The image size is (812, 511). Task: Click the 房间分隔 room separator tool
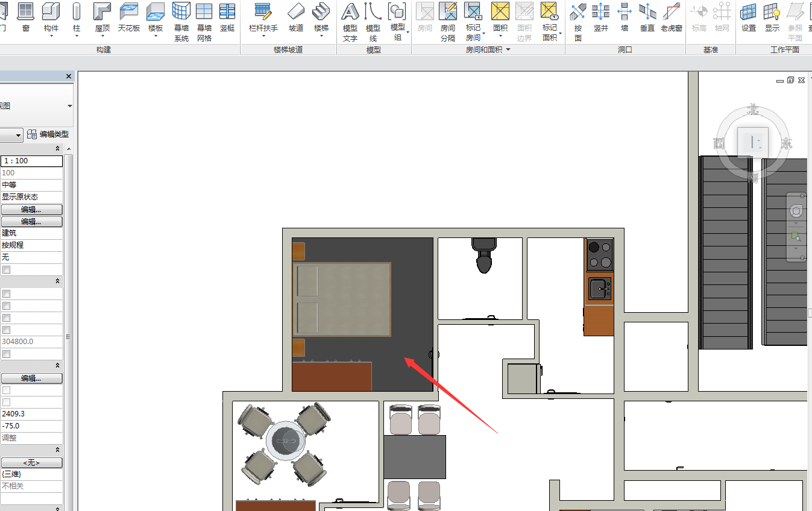[x=448, y=22]
